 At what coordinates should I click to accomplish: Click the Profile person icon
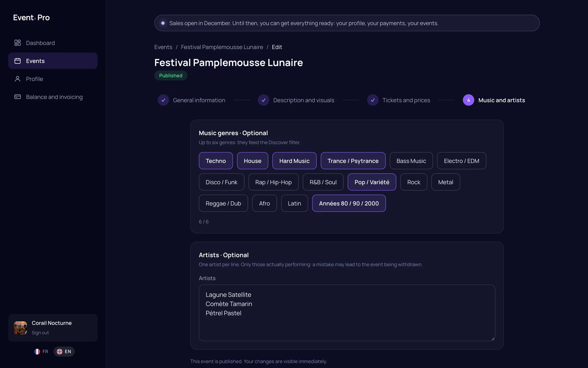click(17, 79)
